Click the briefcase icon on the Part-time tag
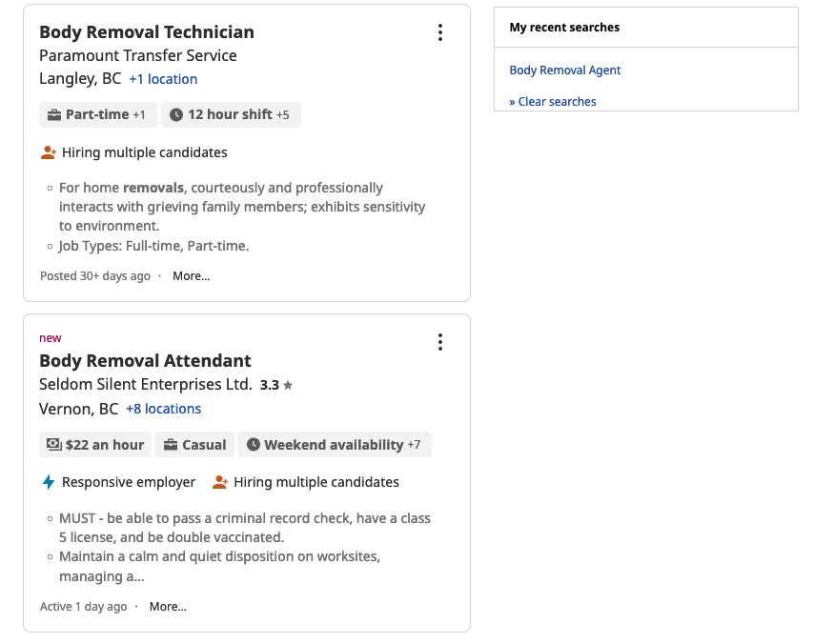Viewport: 814px width, 644px height. click(56, 114)
